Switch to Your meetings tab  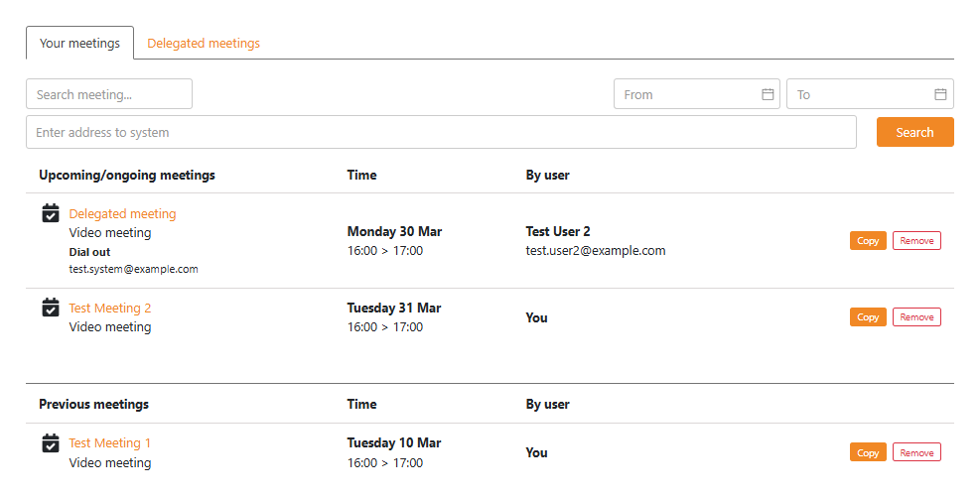(x=79, y=44)
